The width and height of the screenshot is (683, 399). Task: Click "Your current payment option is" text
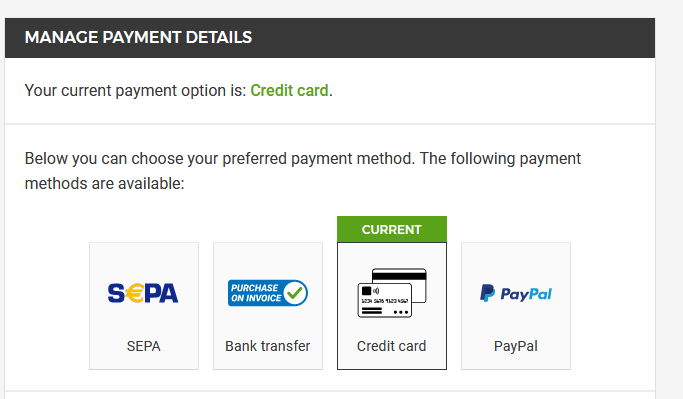point(135,91)
